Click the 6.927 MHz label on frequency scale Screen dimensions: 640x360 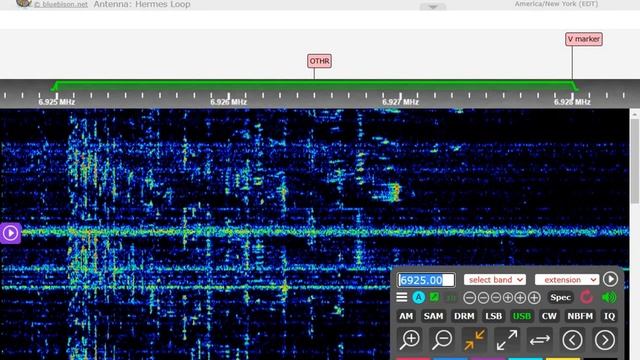tap(400, 102)
